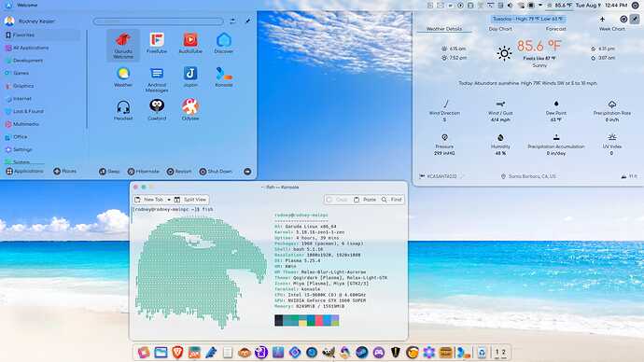644x362 pixels.
Task: Open the Week Chart weather tab
Action: [611, 29]
